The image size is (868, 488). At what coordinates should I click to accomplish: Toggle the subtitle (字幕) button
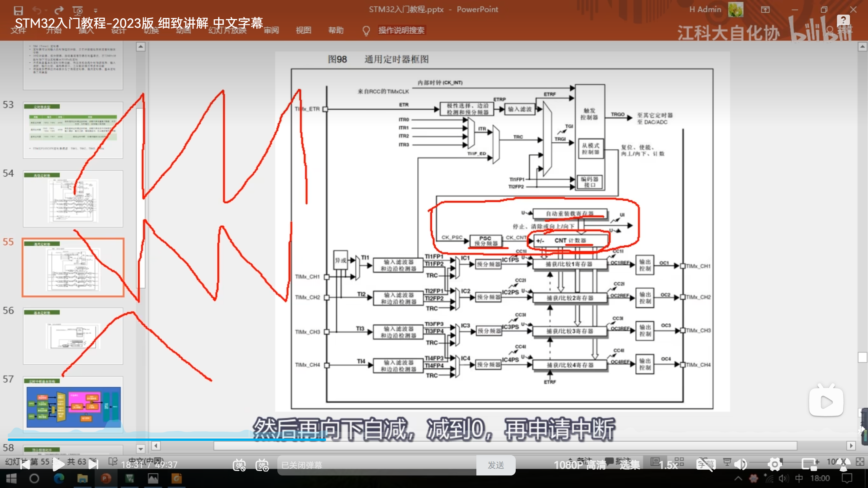(706, 465)
